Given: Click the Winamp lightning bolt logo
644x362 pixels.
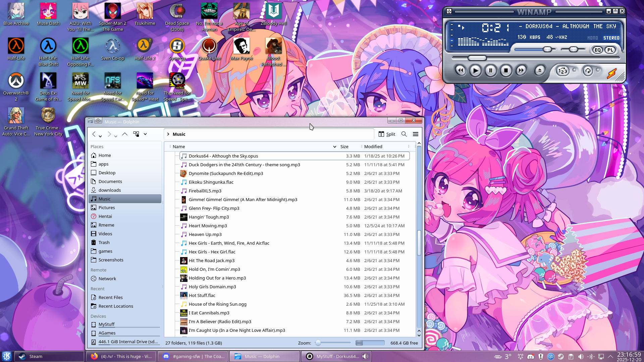Looking at the screenshot, I should 612,73.
